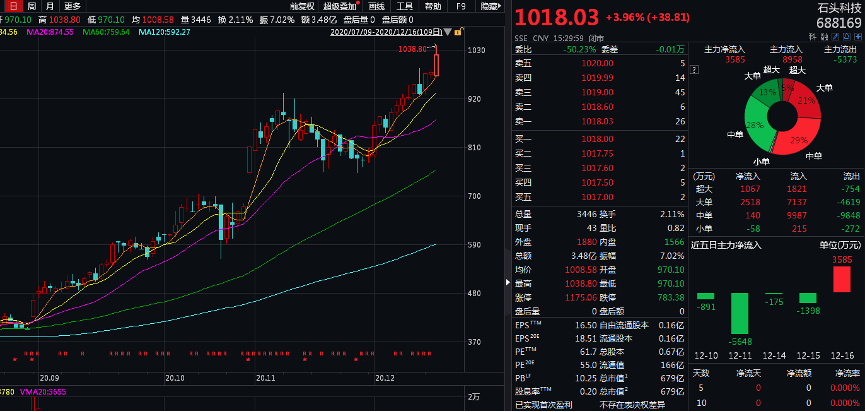Expand the date range dropdown triangle
The height and width of the screenshot is (412, 866).
coord(447,32)
